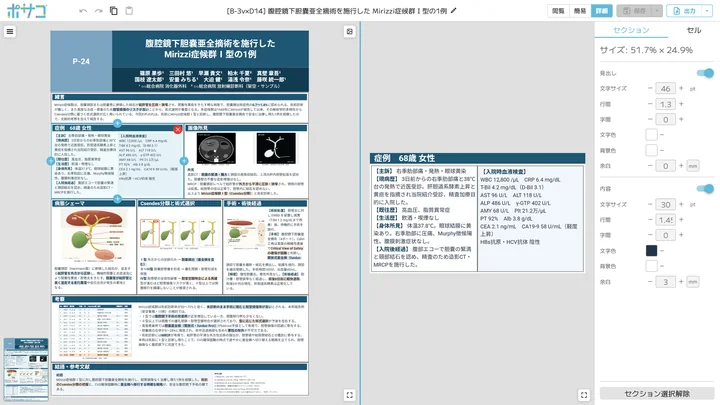Click 見出し 行間 field showing 1.3
The image size is (720, 405).
[x=665, y=104]
